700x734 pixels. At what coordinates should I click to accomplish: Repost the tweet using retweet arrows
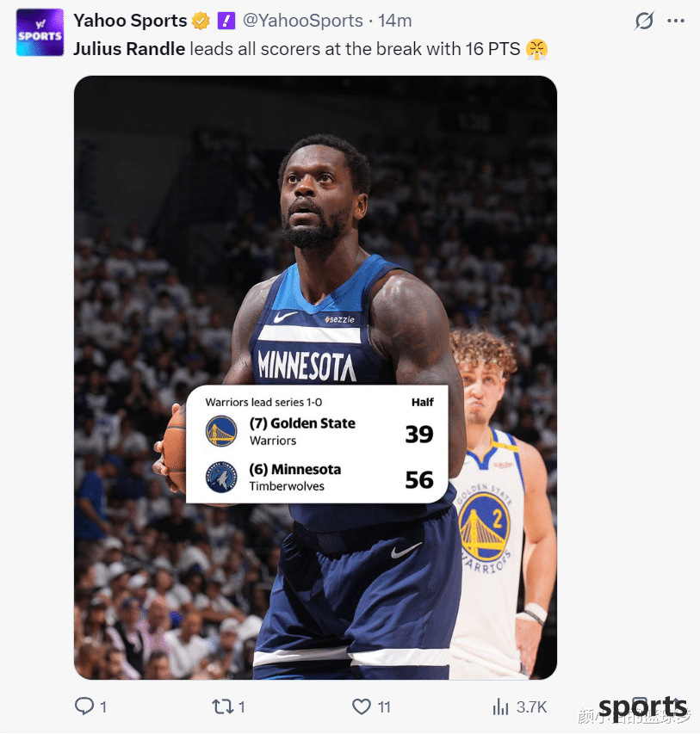pos(222,706)
